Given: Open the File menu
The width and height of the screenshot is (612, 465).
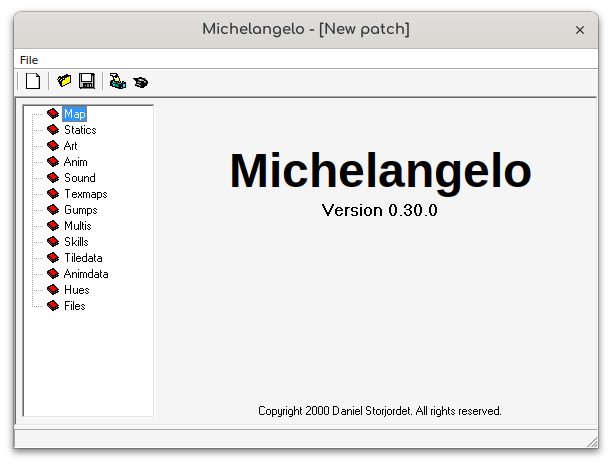Looking at the screenshot, I should point(29,60).
